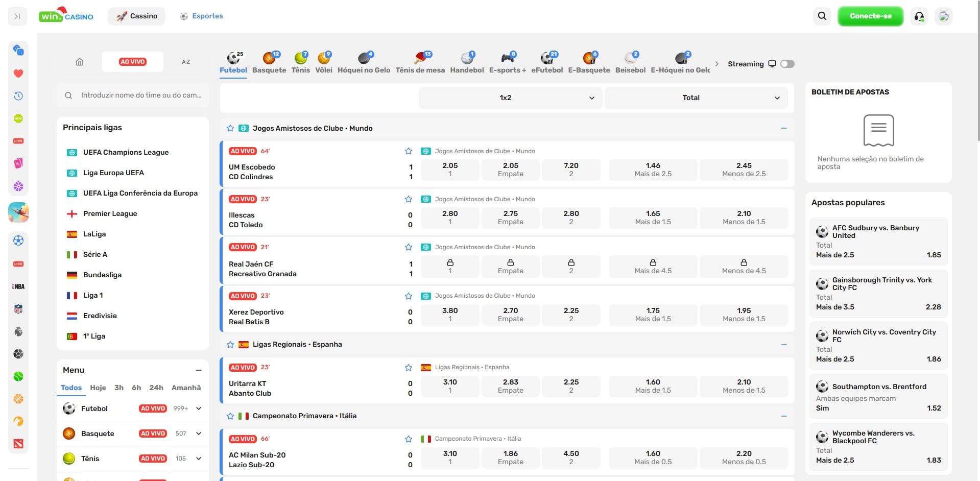The width and height of the screenshot is (980, 481).
Task: Open the 1x2 market dropdown
Action: 510,98
